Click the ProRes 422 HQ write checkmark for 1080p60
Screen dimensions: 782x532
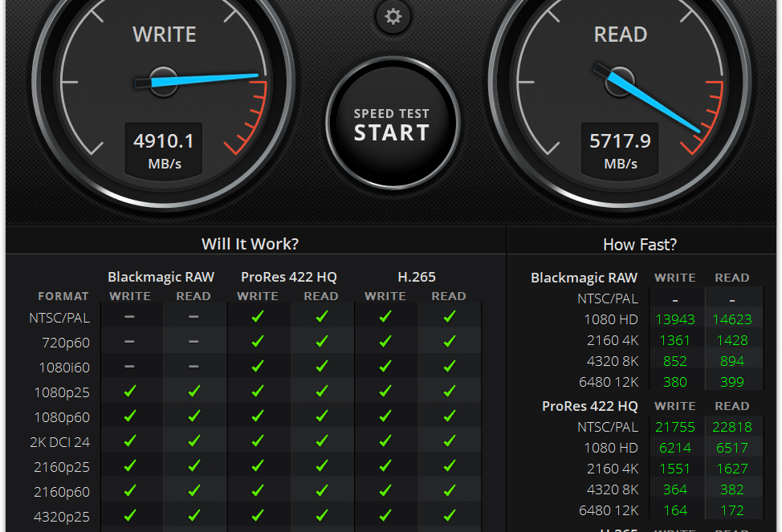point(258,416)
